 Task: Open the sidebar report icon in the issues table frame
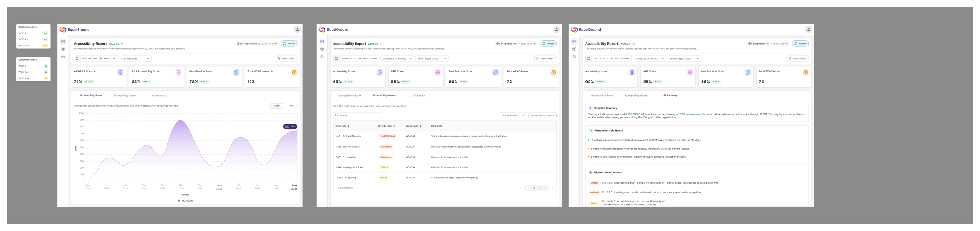coord(322,42)
